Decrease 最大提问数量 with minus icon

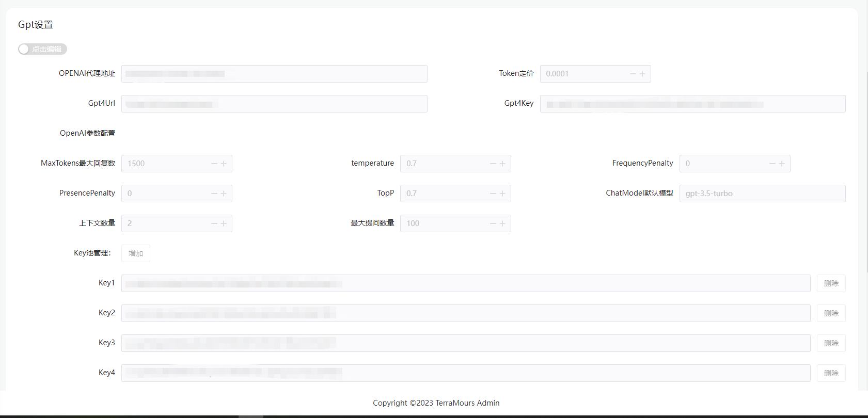coord(493,223)
